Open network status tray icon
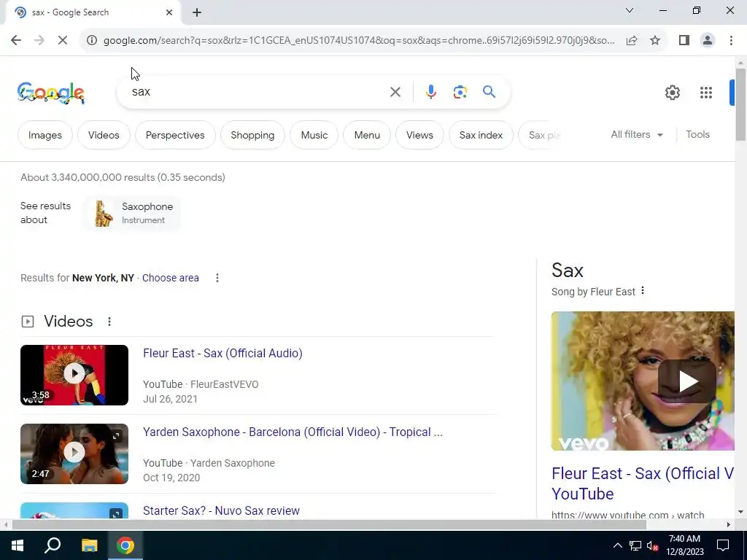The width and height of the screenshot is (747, 560). [635, 545]
